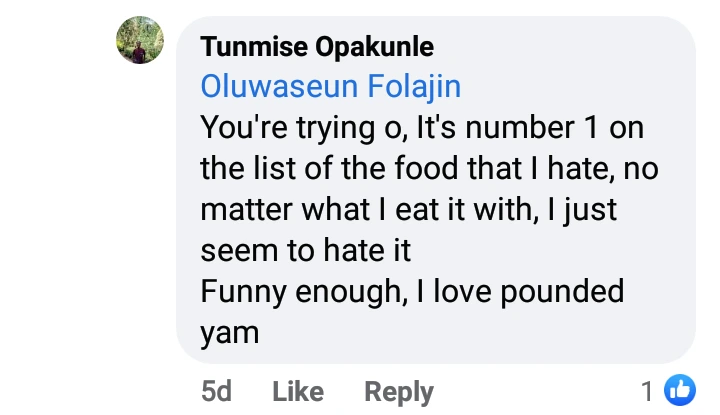Click the 5d comment timestamp
720x415 pixels.
tap(216, 392)
